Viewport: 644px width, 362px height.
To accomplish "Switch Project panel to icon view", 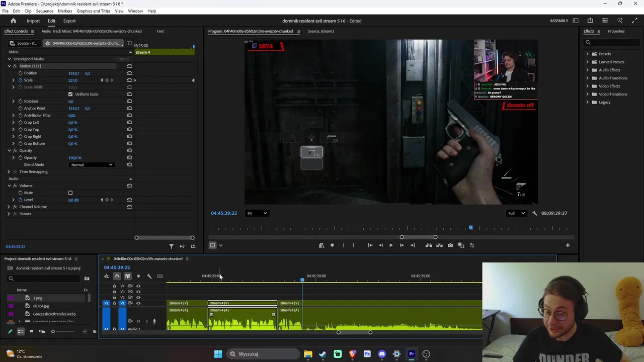I will 31,331.
